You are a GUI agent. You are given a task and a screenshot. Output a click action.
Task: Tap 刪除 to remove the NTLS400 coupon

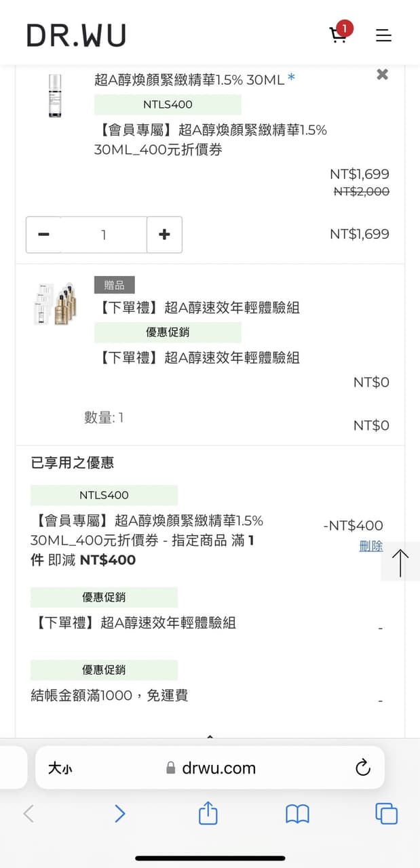[371, 546]
